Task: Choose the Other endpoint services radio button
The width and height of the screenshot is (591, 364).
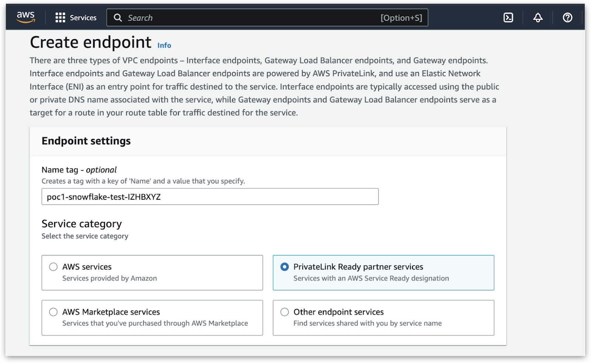Action: 284,312
